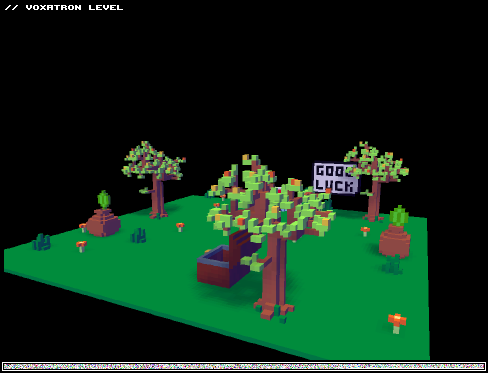Select the grass tuft below the left tree
The height and width of the screenshot is (373, 488).
(x=138, y=235)
